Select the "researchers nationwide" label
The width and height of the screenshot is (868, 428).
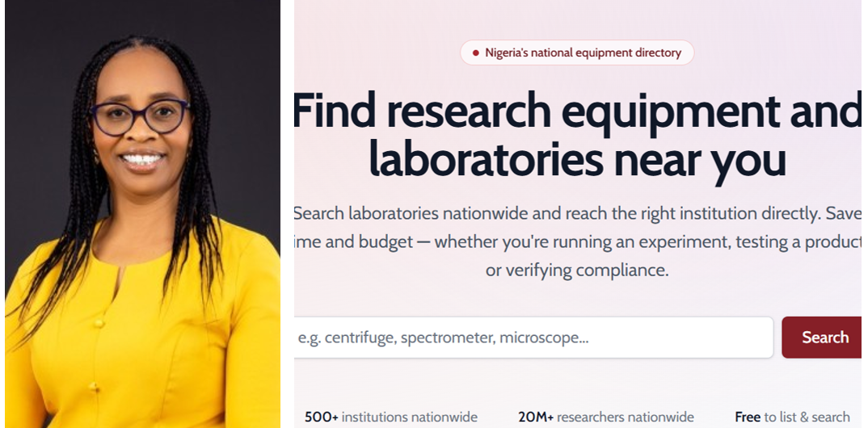626,417
